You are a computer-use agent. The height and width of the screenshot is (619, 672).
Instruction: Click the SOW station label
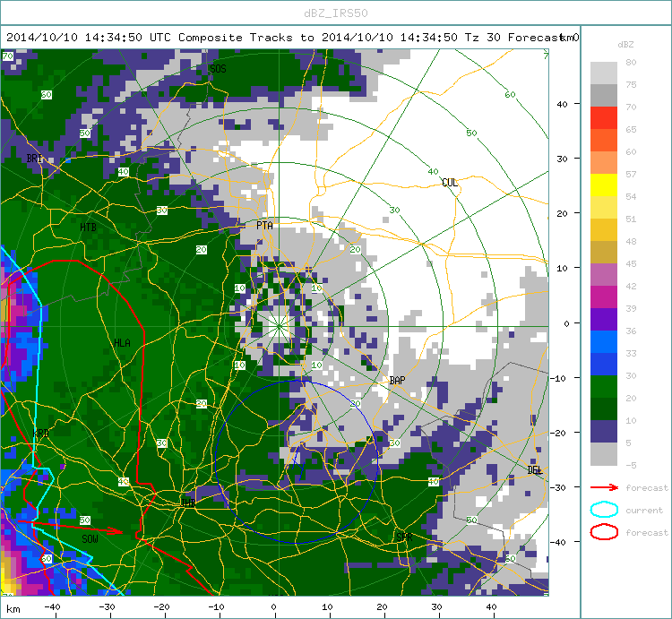click(x=90, y=539)
